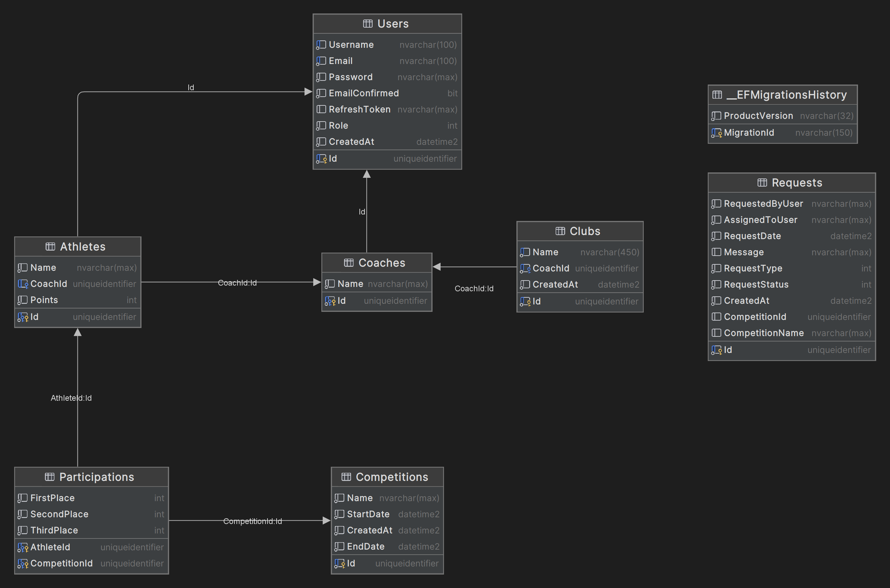The width and height of the screenshot is (890, 588).
Task: Select the CompetitionId column in Requests
Action: point(792,317)
